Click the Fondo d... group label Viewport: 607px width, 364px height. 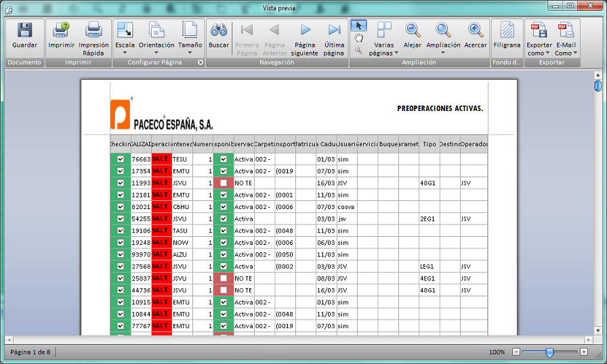[507, 62]
